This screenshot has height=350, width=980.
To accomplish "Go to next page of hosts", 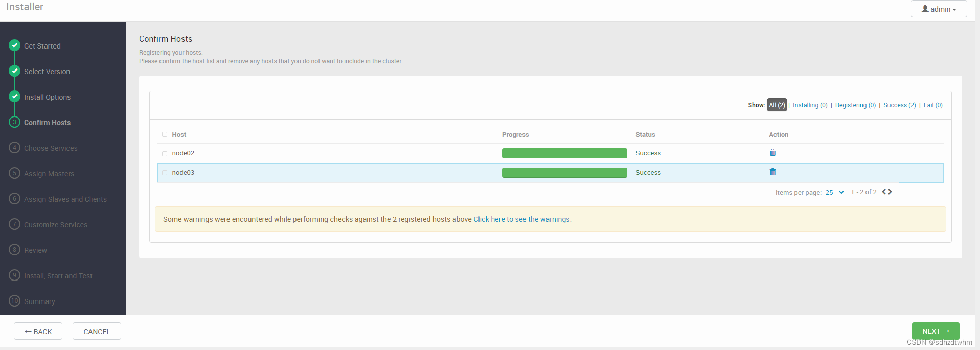I will [x=890, y=192].
